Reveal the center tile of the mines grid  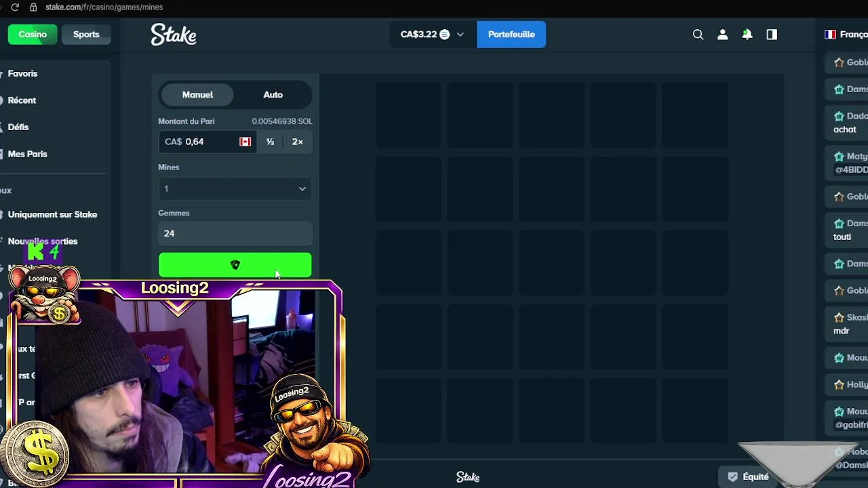click(x=552, y=262)
